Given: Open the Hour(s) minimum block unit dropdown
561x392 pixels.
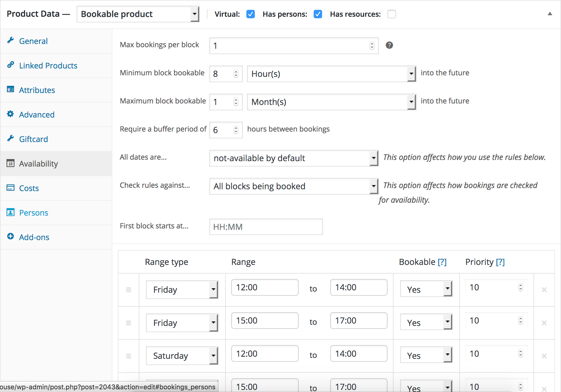Looking at the screenshot, I should coord(332,74).
